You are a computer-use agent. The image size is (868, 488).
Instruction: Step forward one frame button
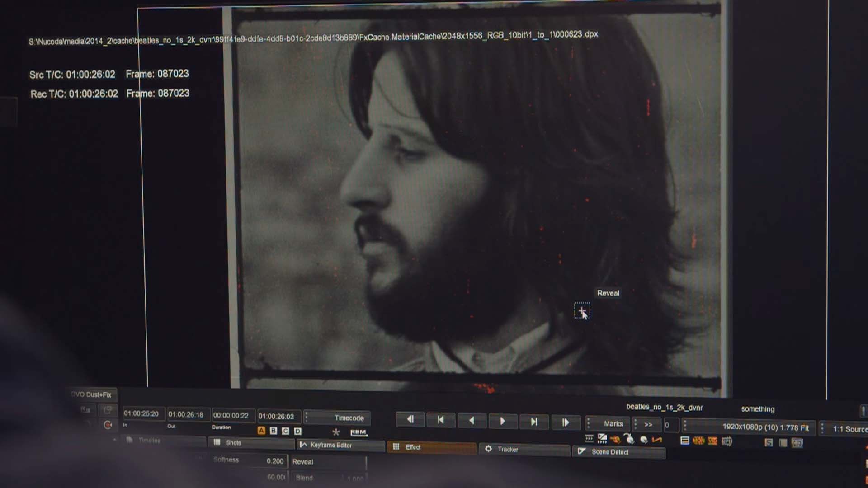pyautogui.click(x=565, y=422)
